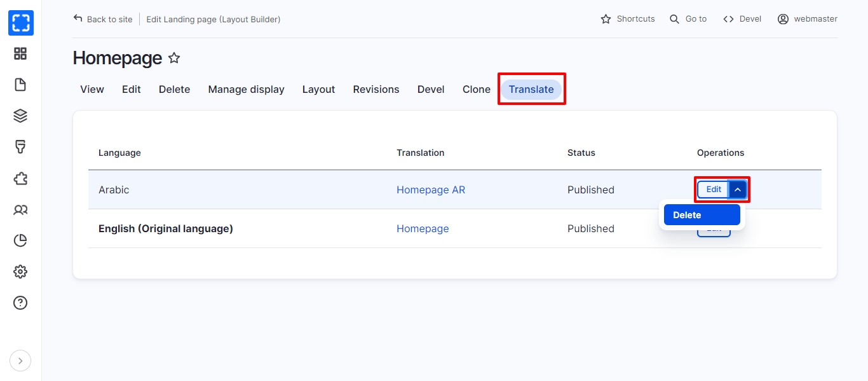
Task: Open the Configuration gear icon in sidebar
Action: coord(20,272)
